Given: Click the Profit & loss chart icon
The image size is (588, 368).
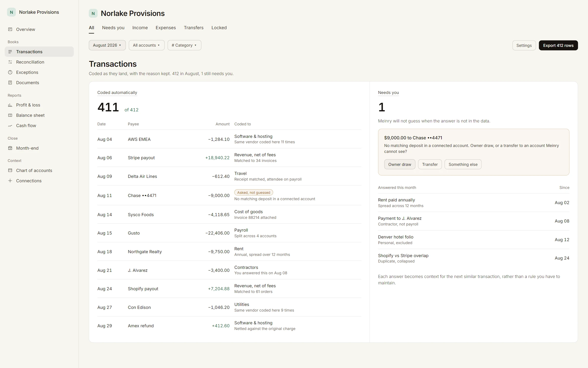Looking at the screenshot, I should [x=10, y=105].
